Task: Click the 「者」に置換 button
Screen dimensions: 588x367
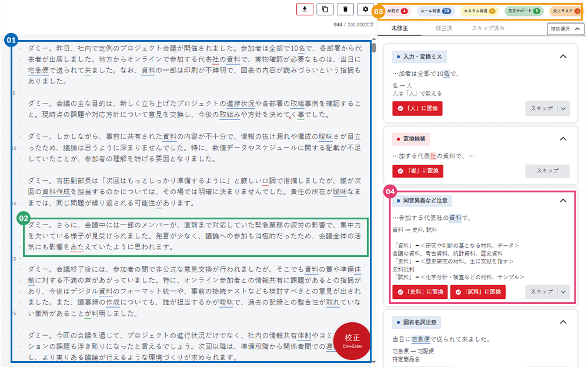Action: pyautogui.click(x=417, y=171)
